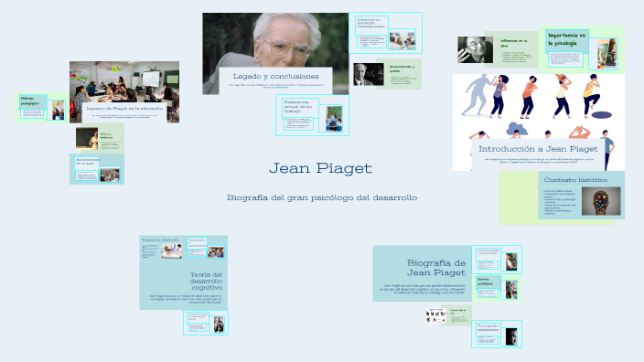Click description text under "Teoría del desarrollo cognitivo"
The height and width of the screenshot is (362, 644).
[185, 299]
